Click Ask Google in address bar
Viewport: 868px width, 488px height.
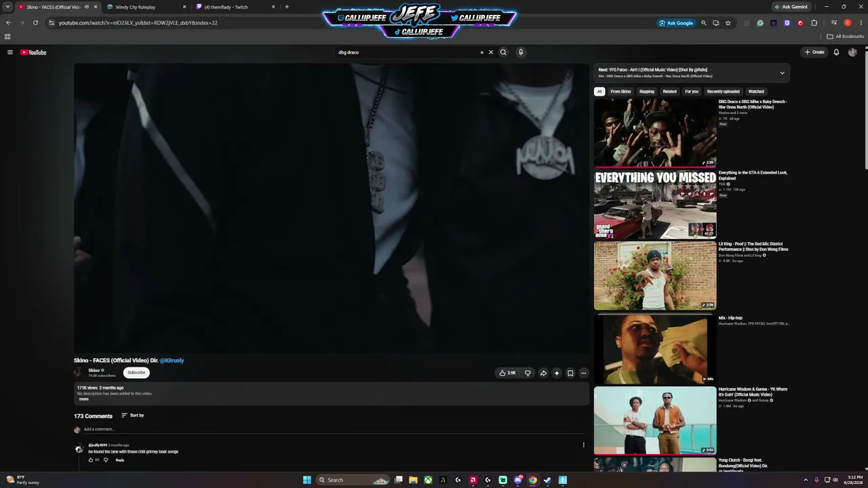click(676, 23)
